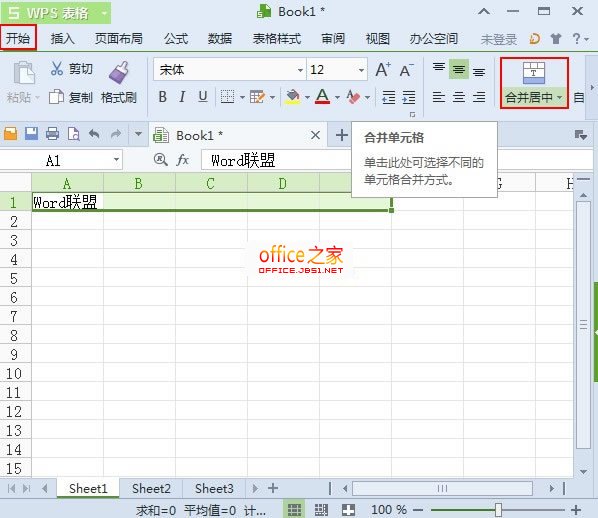The image size is (598, 518).
Task: Increase font size with A+ icon
Action: (383, 70)
